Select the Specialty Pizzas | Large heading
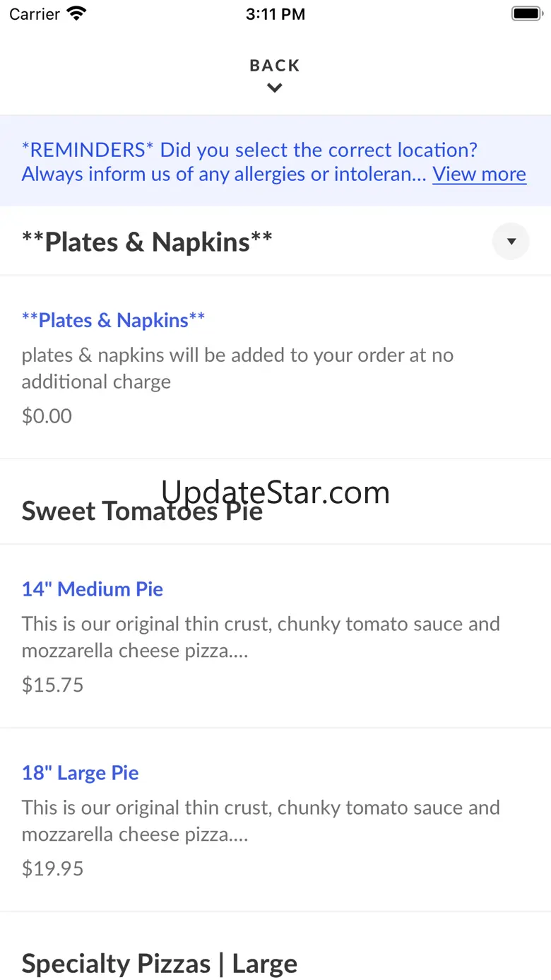The height and width of the screenshot is (980, 551). [159, 964]
